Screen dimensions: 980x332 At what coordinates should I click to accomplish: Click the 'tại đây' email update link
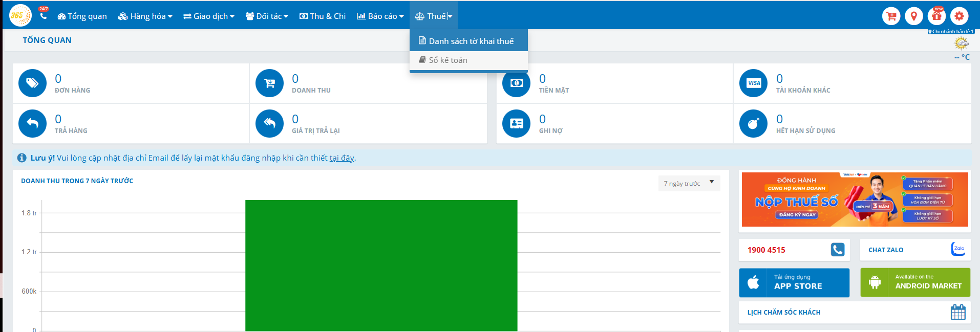(342, 158)
